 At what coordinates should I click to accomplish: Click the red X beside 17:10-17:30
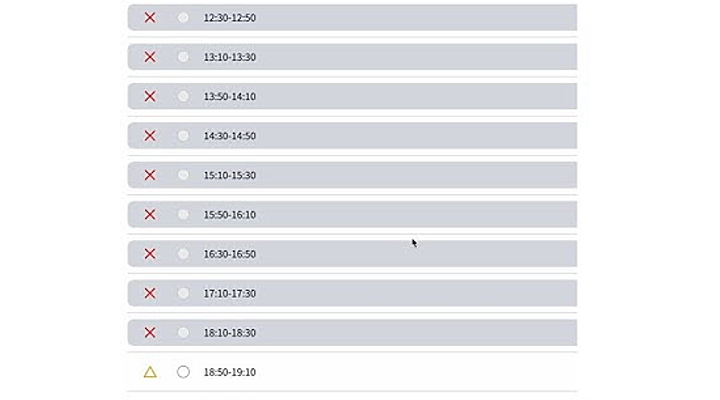point(150,293)
